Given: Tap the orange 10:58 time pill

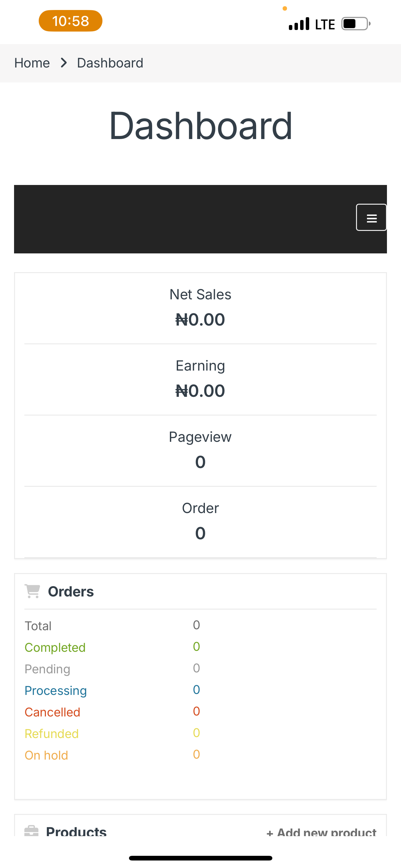Looking at the screenshot, I should click(70, 21).
